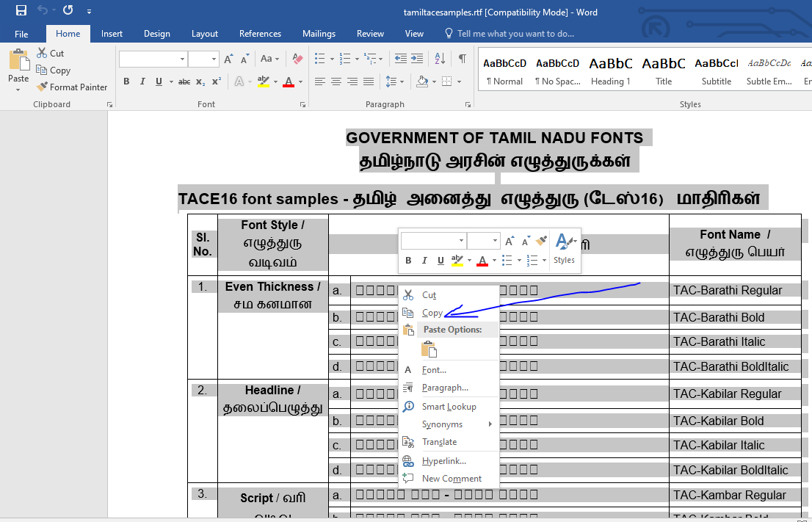
Task: Switch to the Insert ribbon tab
Action: click(112, 34)
